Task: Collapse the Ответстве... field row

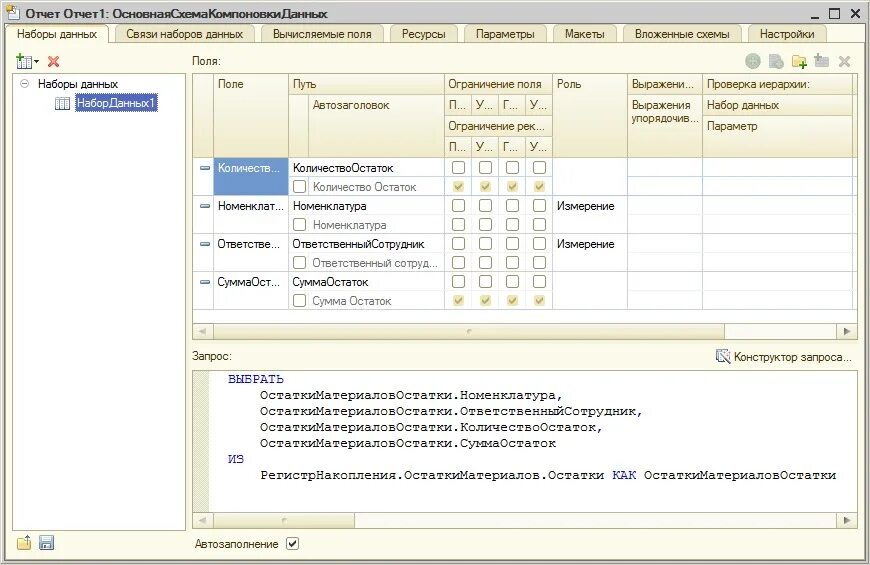Action: pos(205,244)
